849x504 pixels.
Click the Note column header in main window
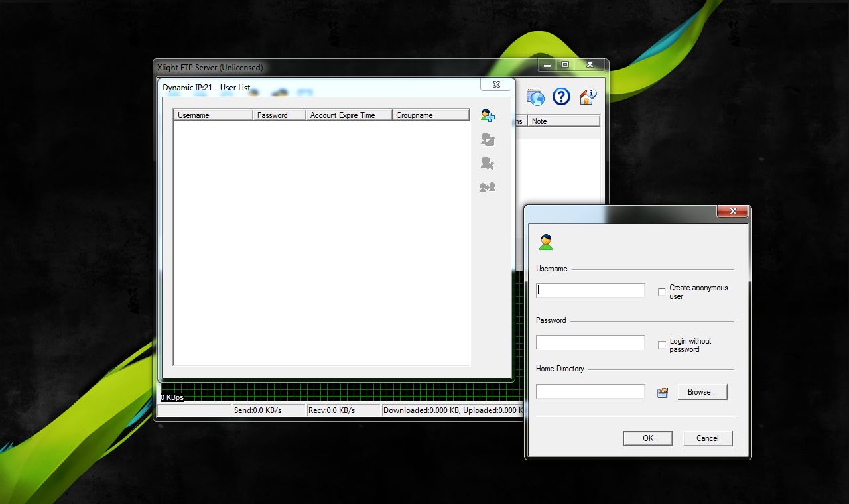[x=564, y=121]
